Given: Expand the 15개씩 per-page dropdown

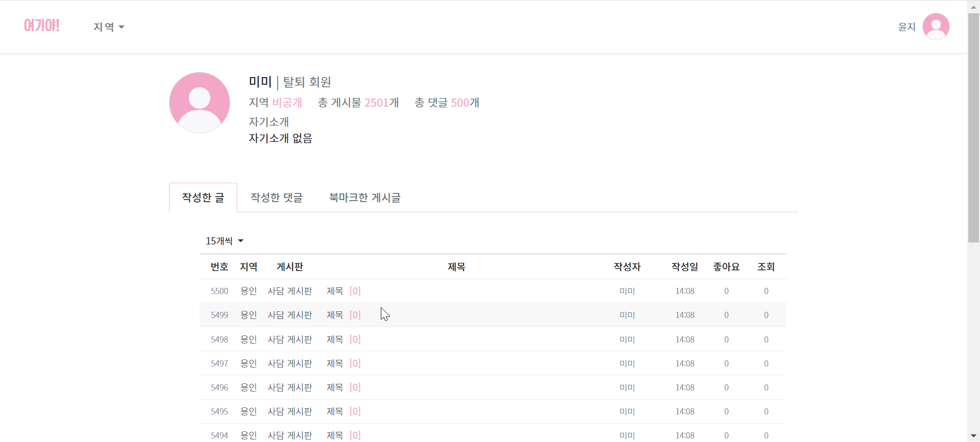Looking at the screenshot, I should 225,241.
